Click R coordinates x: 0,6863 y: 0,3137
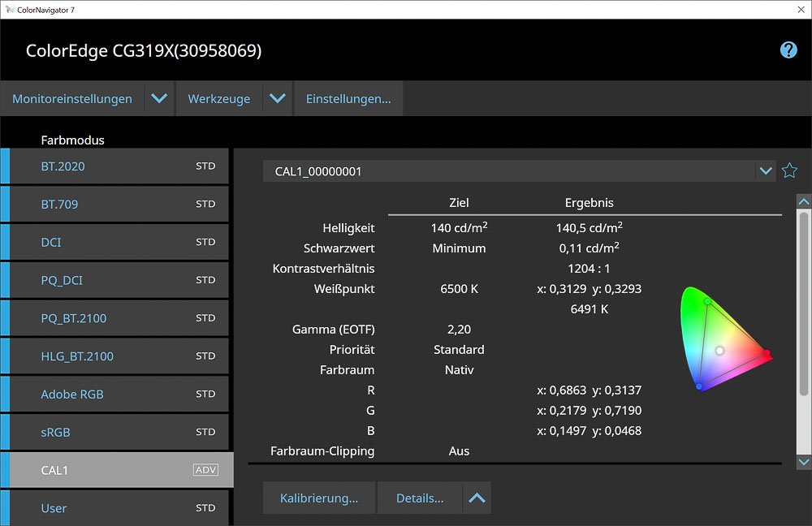812x526 pixels. (x=590, y=390)
